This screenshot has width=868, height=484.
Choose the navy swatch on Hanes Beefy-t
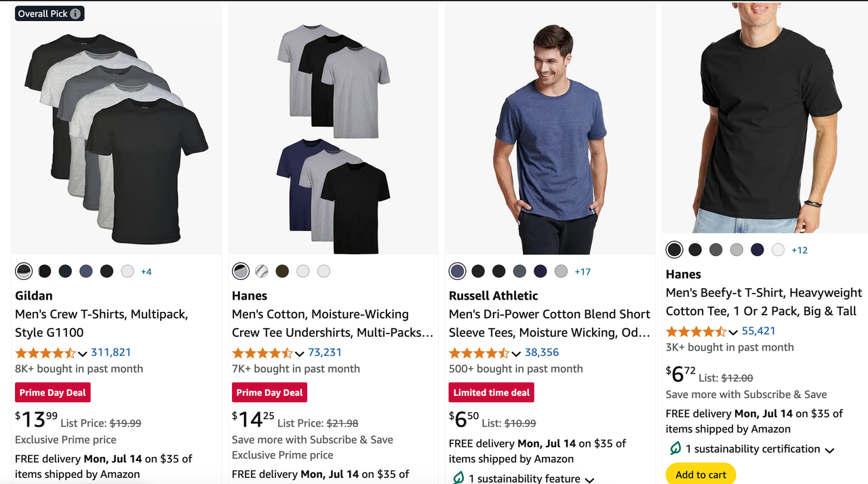[x=757, y=250]
